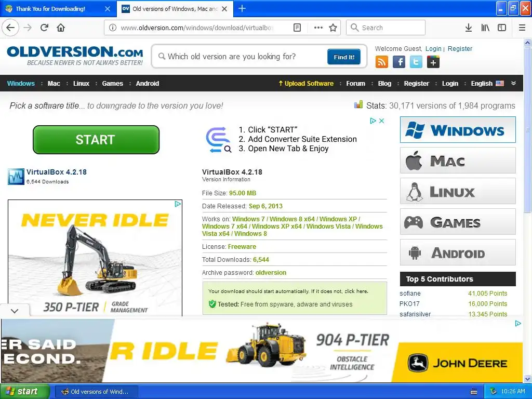Open site information icon in address bar
The height and width of the screenshot is (399, 532).
113,28
